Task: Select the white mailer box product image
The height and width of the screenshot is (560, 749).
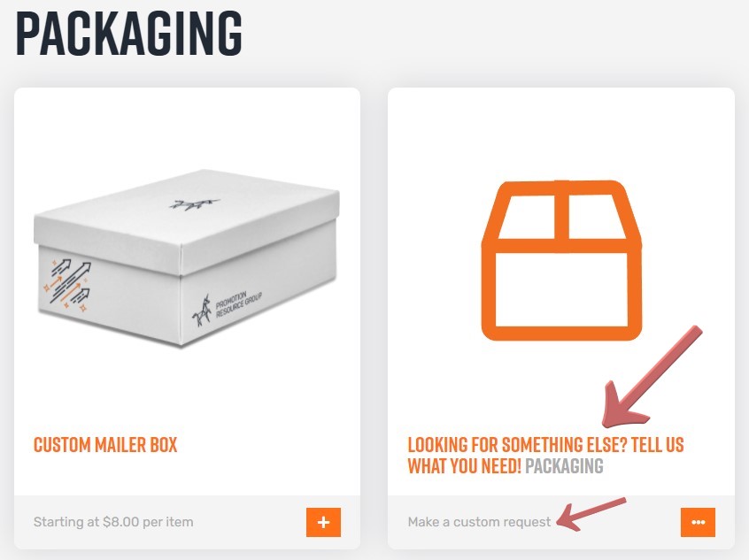Action: (187, 257)
